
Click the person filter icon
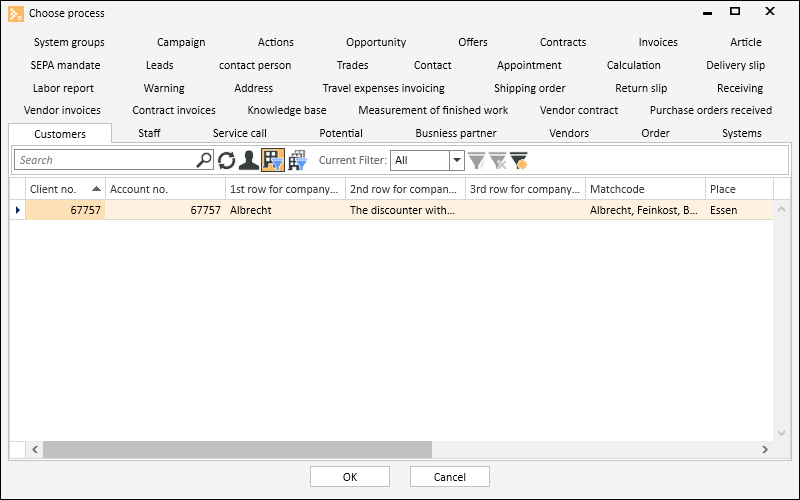pyautogui.click(x=249, y=160)
